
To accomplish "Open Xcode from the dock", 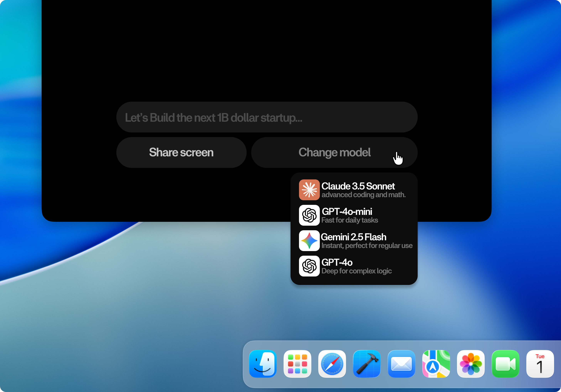I will [367, 364].
